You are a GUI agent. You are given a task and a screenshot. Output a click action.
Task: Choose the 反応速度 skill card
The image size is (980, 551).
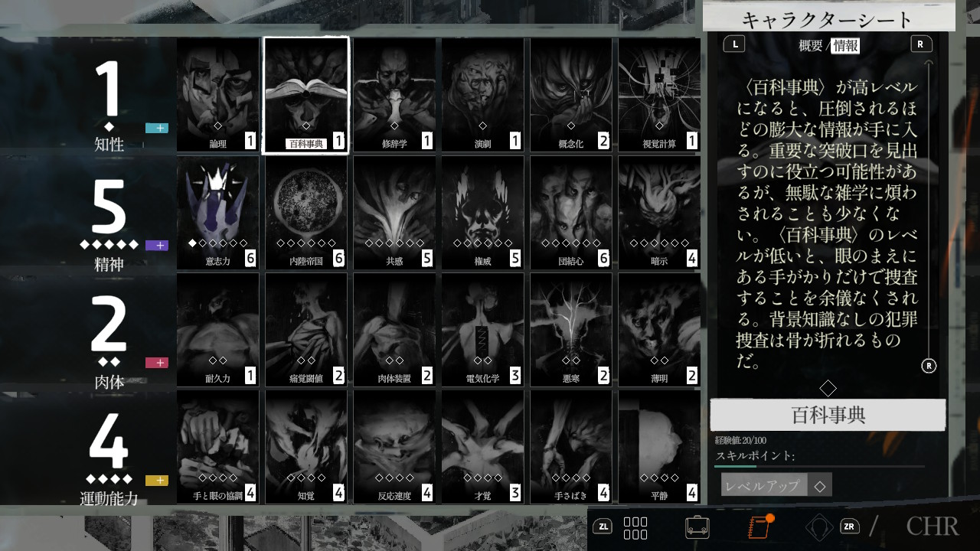(394, 447)
